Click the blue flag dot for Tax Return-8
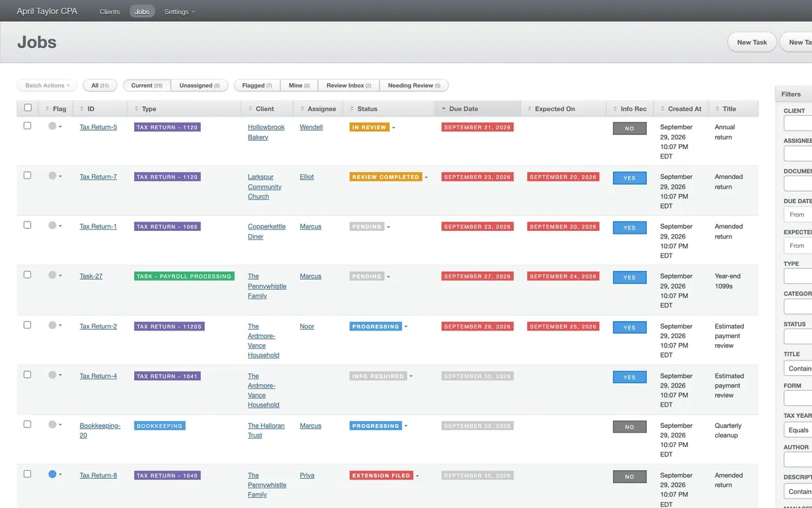812x508 pixels. click(52, 474)
